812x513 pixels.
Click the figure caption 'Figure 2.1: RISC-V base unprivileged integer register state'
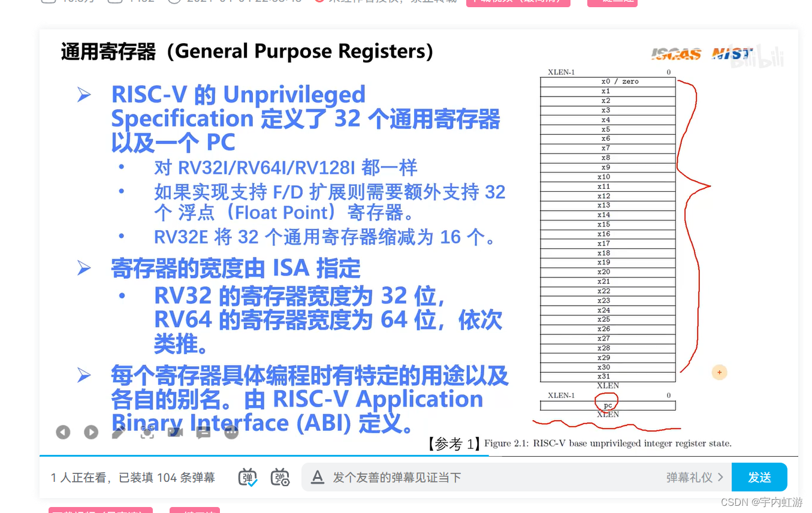608,444
